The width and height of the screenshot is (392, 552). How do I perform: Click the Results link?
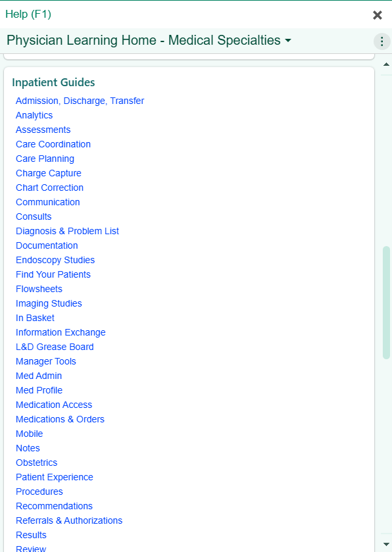[31, 534]
